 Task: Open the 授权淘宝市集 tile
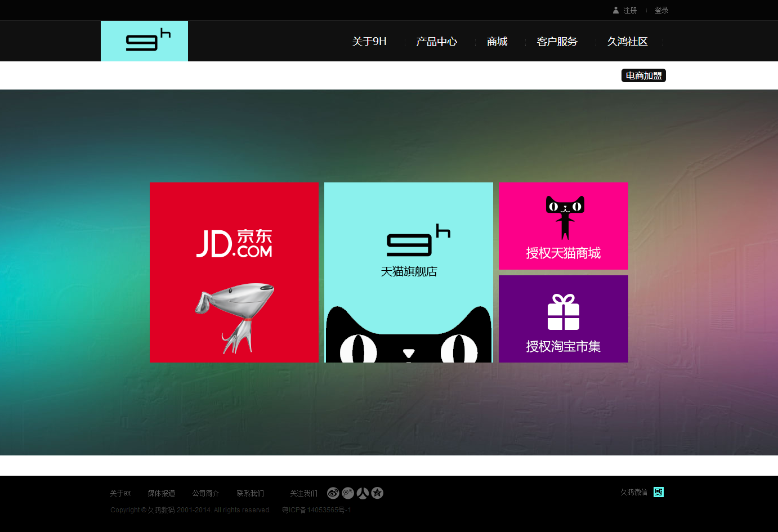pyautogui.click(x=564, y=319)
